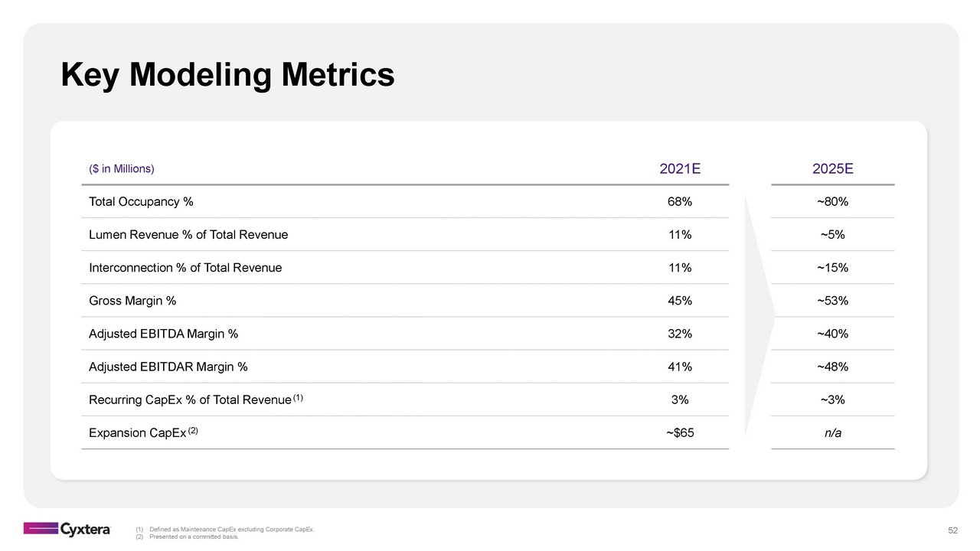Click the "($ in Millions)" label
This screenshot has height=551, width=980.
click(x=122, y=169)
